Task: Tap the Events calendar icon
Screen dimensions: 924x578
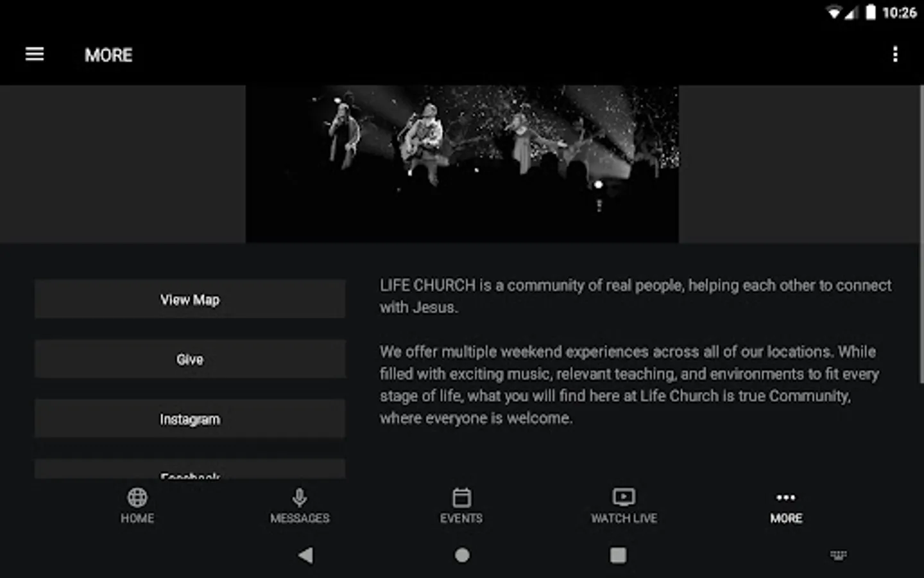Action: 461,497
